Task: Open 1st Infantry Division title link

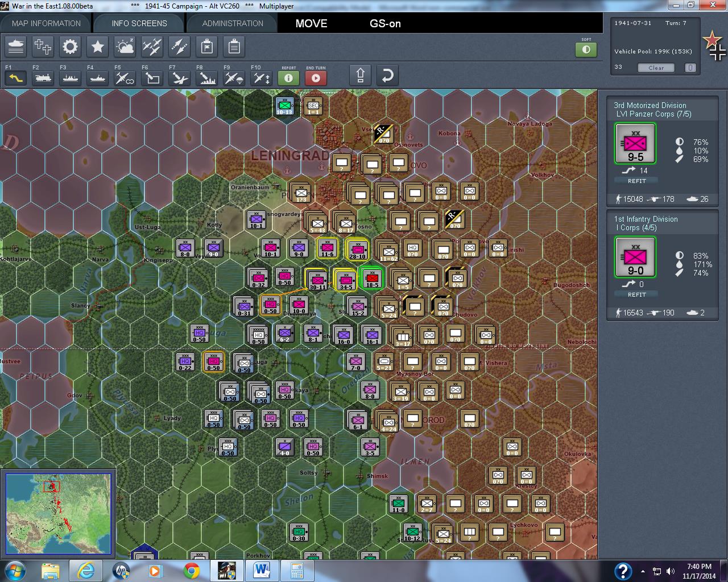Action: [x=646, y=219]
